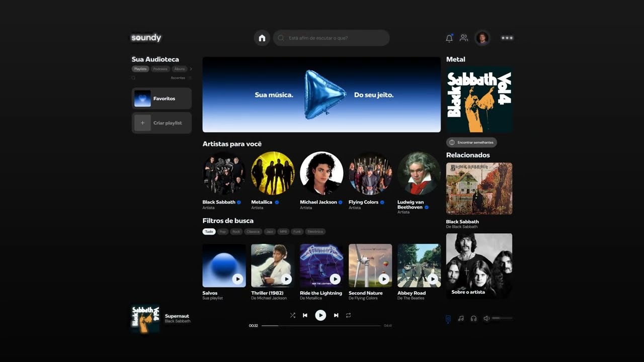Open the user profile avatar

[x=482, y=38]
